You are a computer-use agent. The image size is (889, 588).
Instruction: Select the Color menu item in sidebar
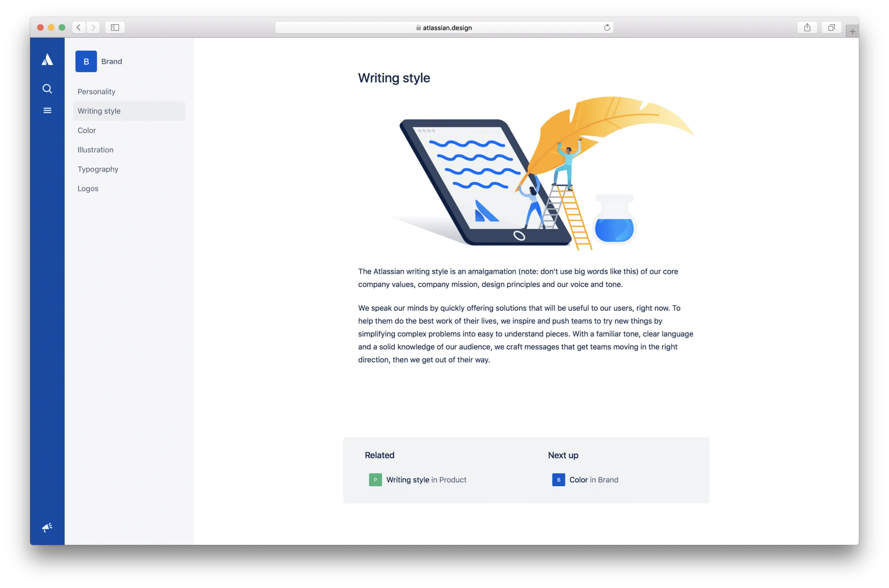pos(87,130)
